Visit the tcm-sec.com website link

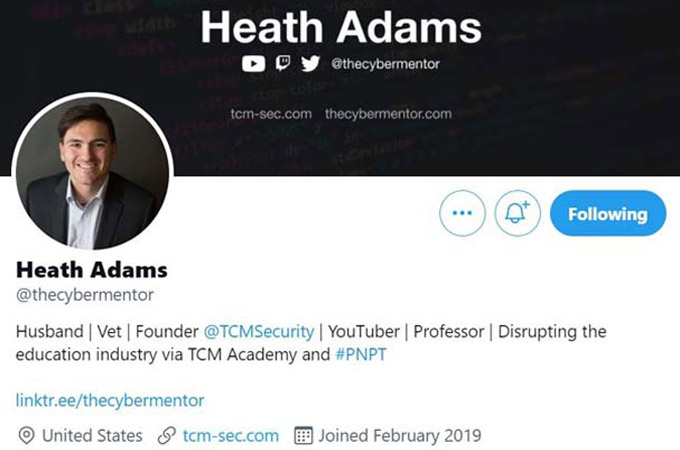(x=231, y=436)
